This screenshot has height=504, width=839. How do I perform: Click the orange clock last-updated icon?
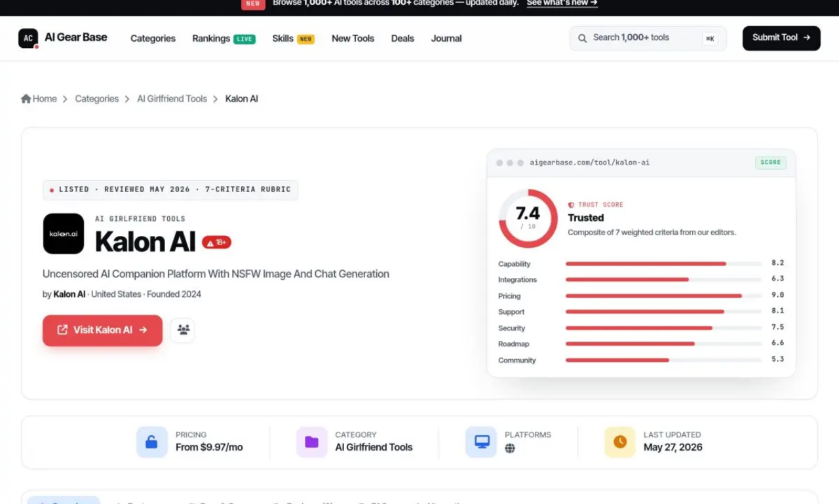[x=620, y=442]
